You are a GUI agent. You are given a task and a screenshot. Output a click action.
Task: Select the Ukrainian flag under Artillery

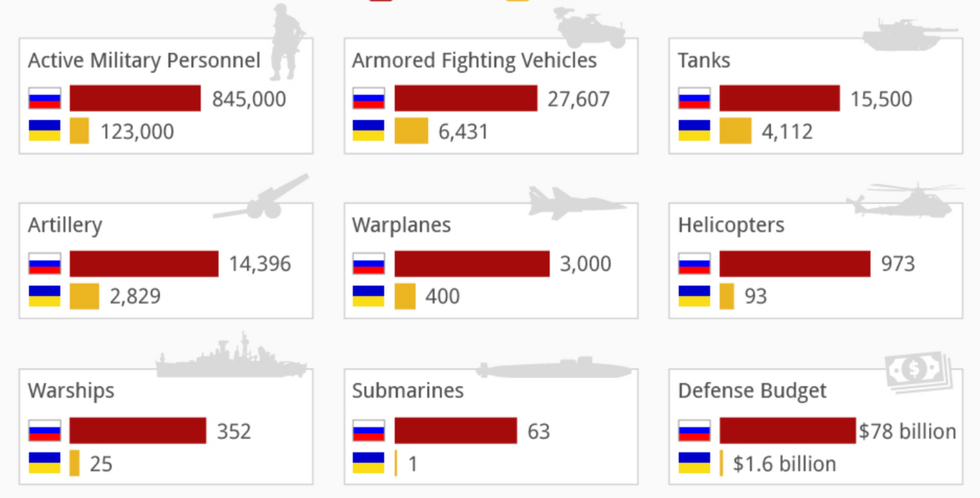coord(45,296)
